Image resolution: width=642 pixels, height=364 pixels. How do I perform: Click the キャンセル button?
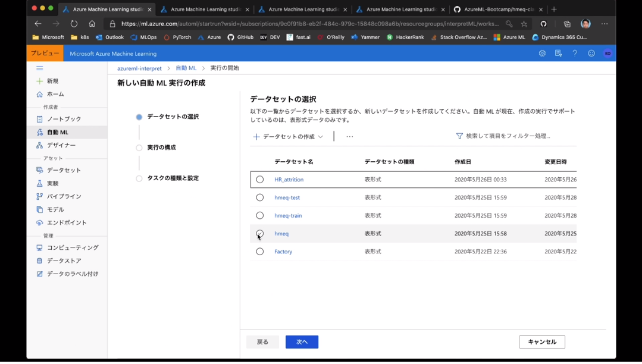[542, 342]
